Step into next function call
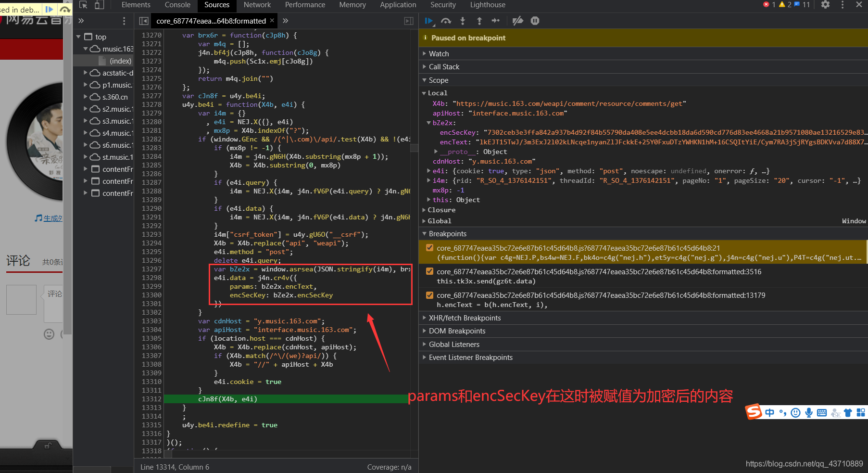The width and height of the screenshot is (868, 473). (463, 21)
